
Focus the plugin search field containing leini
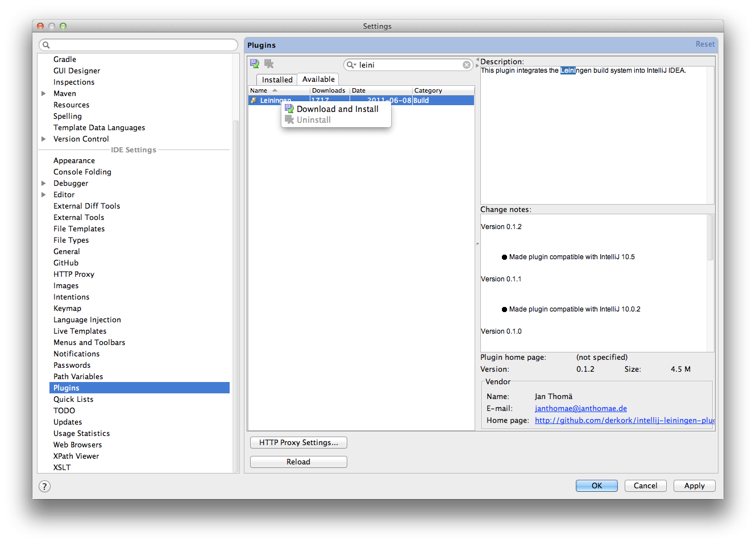[408, 65]
